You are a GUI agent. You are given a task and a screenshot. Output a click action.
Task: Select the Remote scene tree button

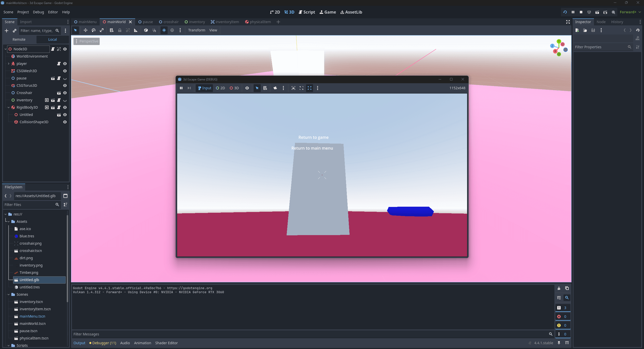pyautogui.click(x=19, y=39)
